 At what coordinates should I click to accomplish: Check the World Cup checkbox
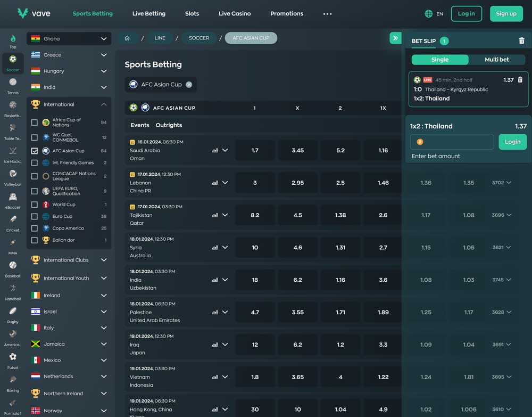pyautogui.click(x=34, y=205)
